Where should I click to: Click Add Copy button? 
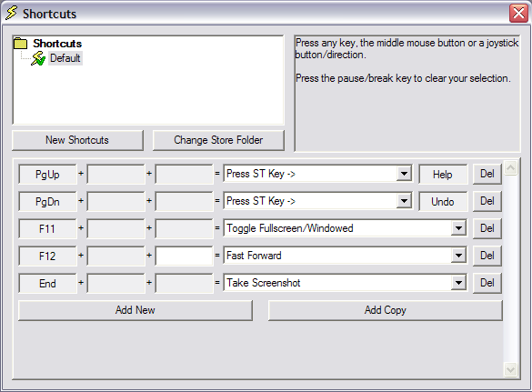point(385,310)
